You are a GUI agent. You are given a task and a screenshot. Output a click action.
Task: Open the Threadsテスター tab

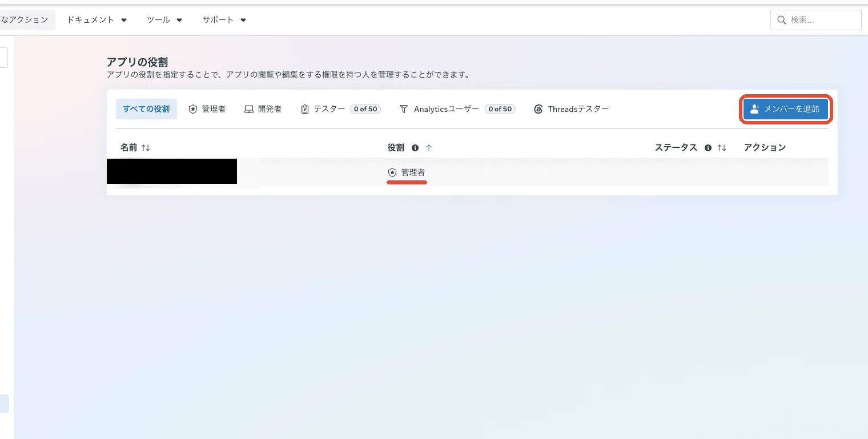click(571, 109)
